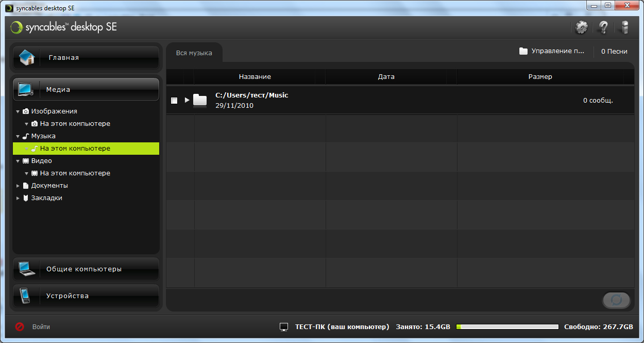
Task: Click music note icon next to Музыка
Action: [x=26, y=136]
